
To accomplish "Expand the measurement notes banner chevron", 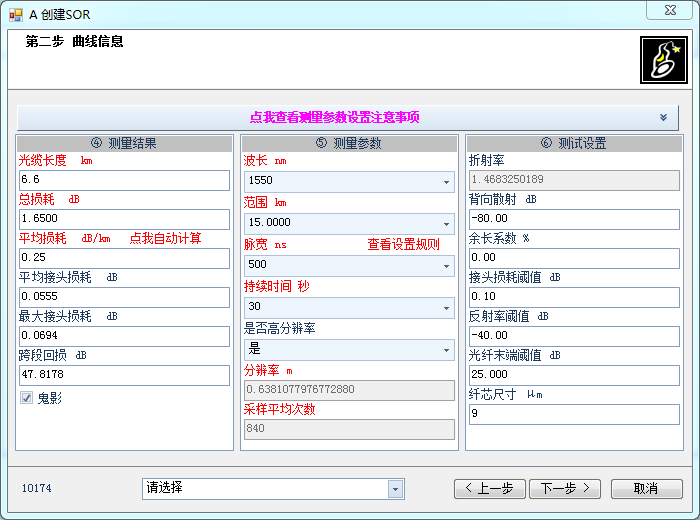I will 663,117.
